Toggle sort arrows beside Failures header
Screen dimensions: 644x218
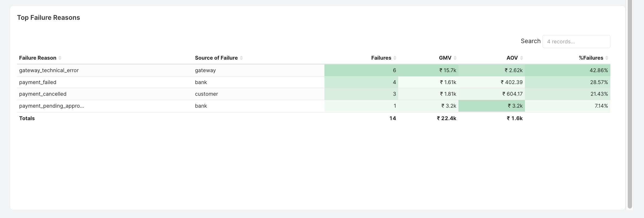[395, 58]
